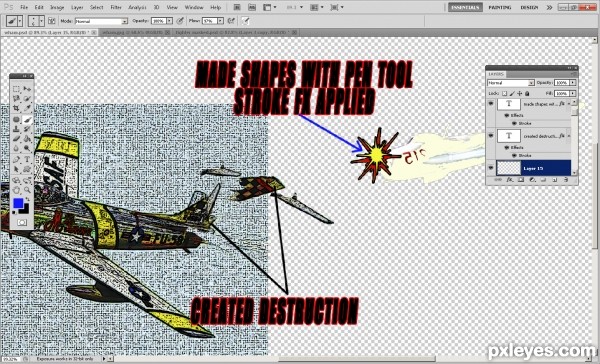Click Add layer style fx button
Image resolution: width=600 pixels, height=364 pixels.
point(510,180)
